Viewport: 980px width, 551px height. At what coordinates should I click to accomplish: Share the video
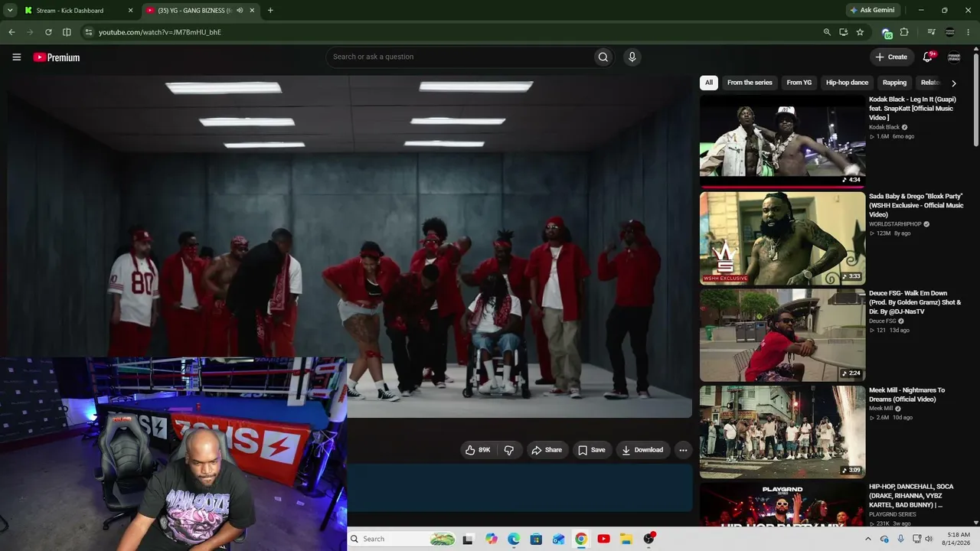[x=547, y=450]
